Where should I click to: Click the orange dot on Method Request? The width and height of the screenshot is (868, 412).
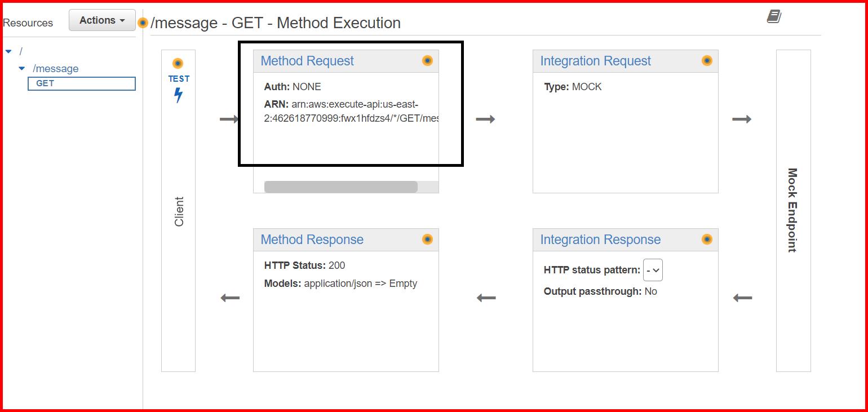[427, 61]
